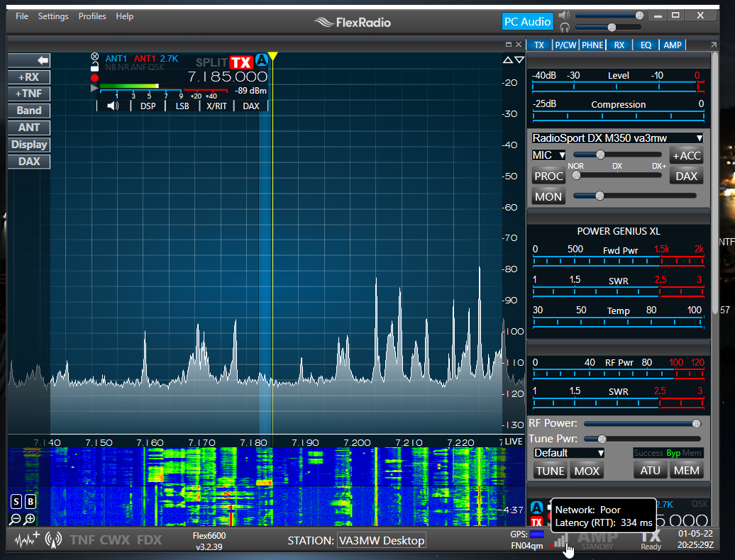The image size is (735, 560).
Task: Toggle the +ACC input button
Action: [686, 155]
